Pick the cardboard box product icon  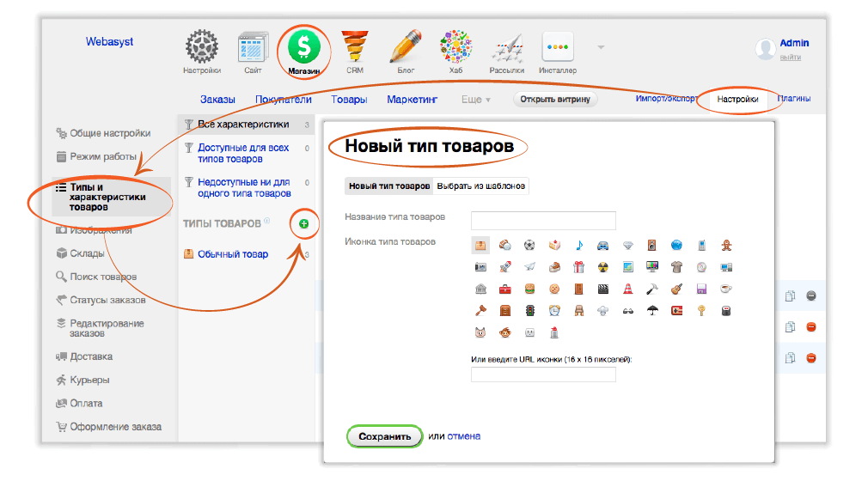480,245
